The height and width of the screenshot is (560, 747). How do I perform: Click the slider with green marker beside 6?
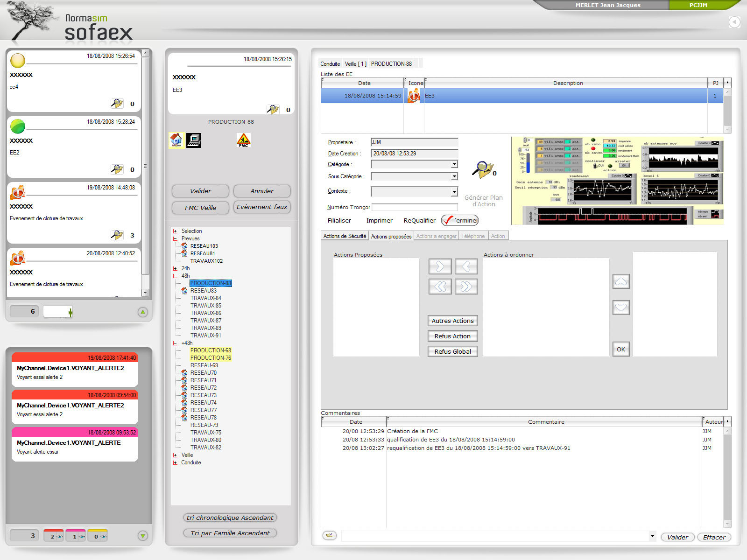[x=58, y=312]
